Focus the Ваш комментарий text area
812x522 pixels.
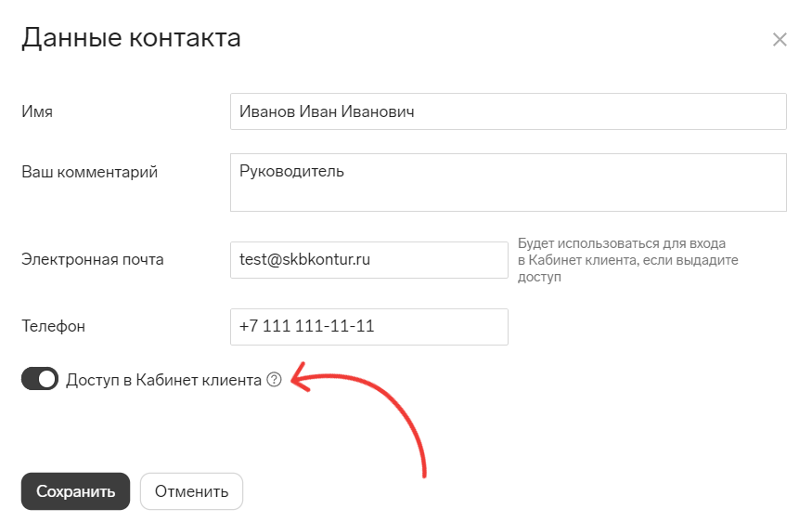click(x=508, y=182)
